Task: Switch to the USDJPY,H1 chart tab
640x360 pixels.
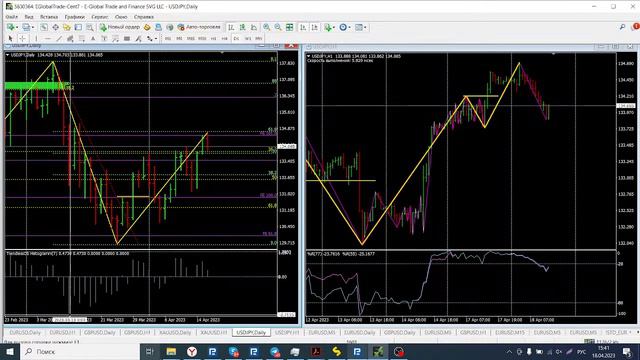Action: [x=287, y=333]
